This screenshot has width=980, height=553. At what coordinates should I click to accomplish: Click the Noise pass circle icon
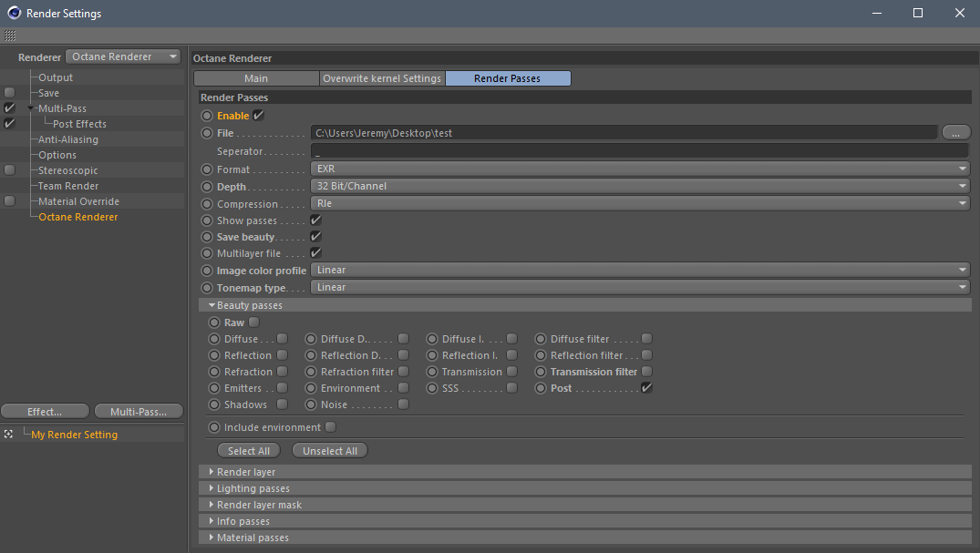pyautogui.click(x=311, y=405)
